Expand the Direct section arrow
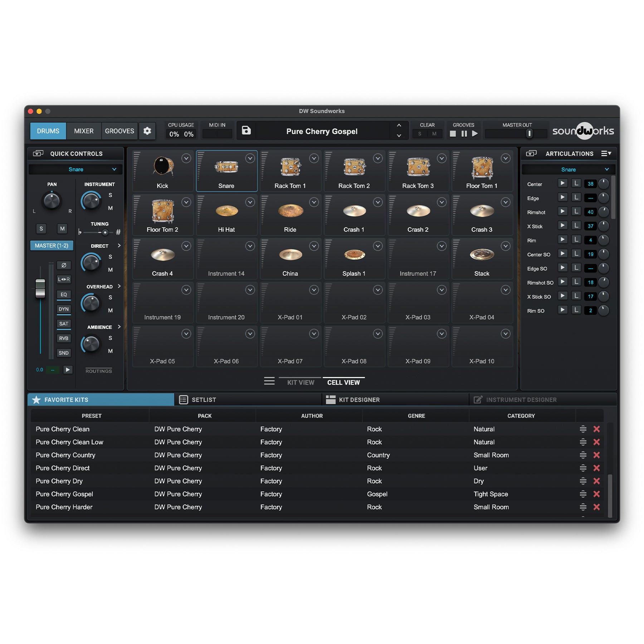Viewport: 644px width, 644px height. pyautogui.click(x=119, y=245)
